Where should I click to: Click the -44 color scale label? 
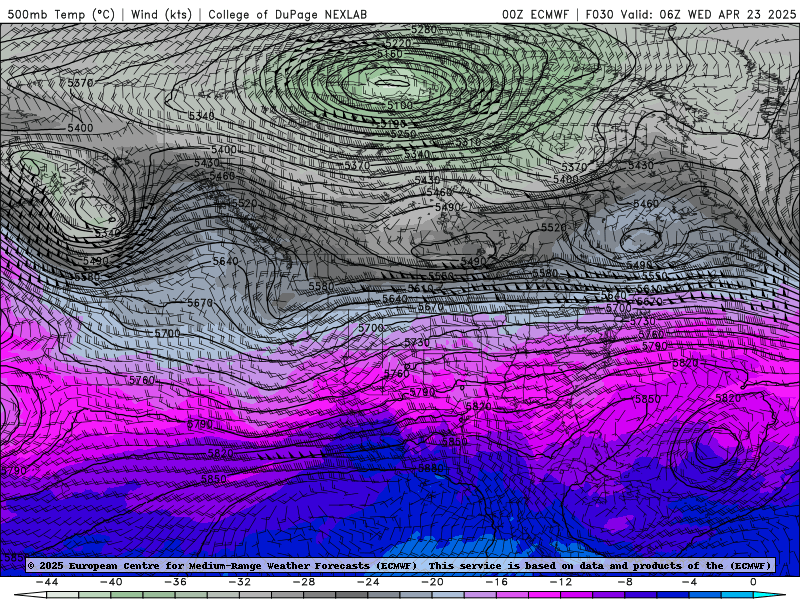47,582
